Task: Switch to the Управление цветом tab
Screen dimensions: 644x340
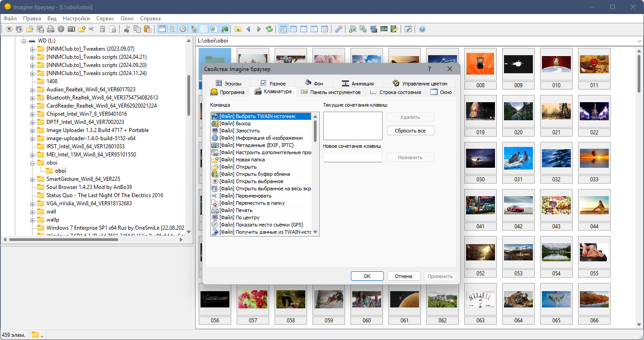Action: pos(420,83)
